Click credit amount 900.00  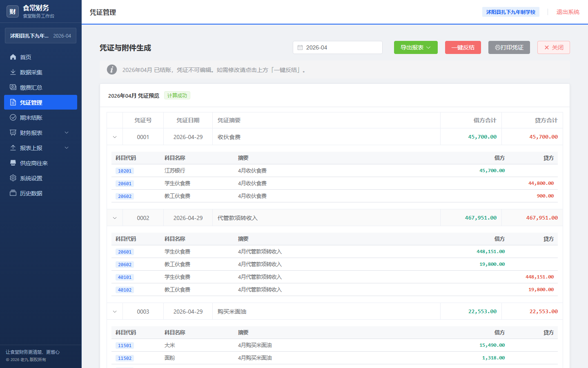pos(545,196)
